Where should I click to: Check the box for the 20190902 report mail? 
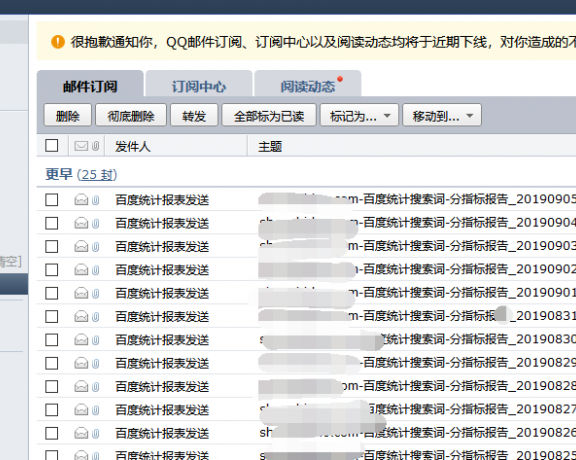coord(51,270)
